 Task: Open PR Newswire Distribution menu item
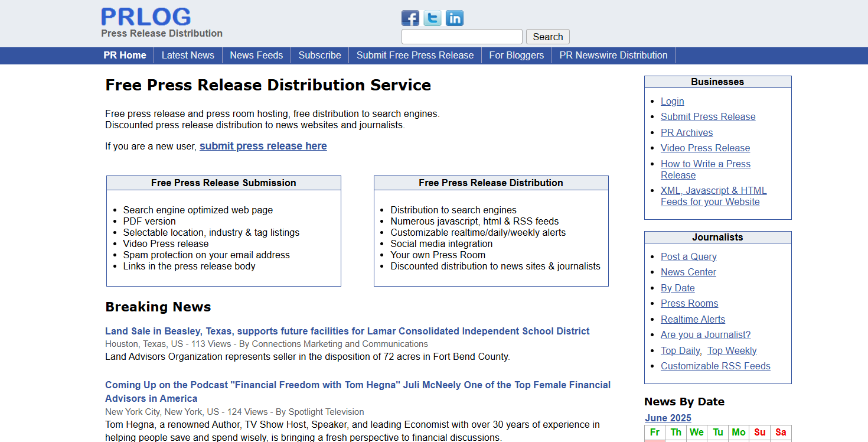(614, 55)
